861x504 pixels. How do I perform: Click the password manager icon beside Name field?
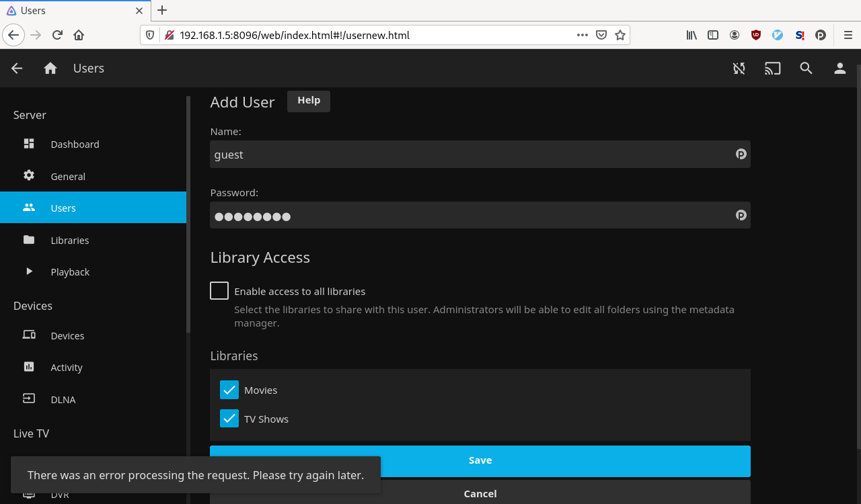(741, 154)
